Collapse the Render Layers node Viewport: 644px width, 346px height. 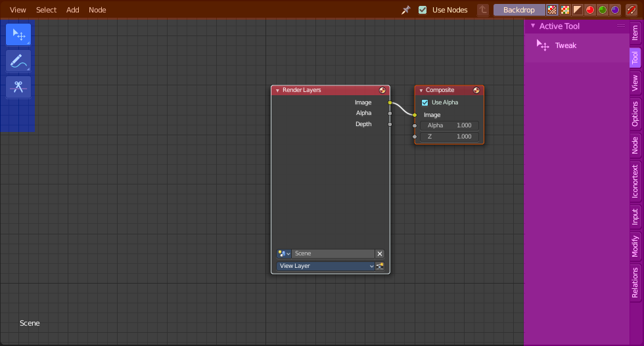click(277, 91)
